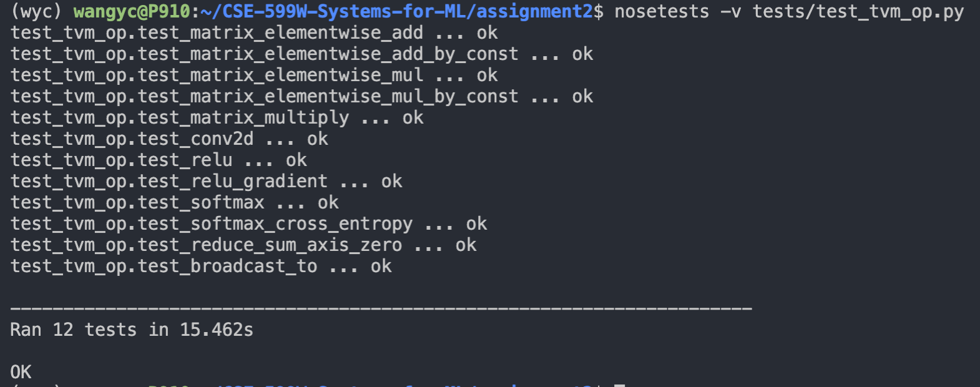Click the final OK status text
The height and width of the screenshot is (387, 980).
click(x=21, y=373)
